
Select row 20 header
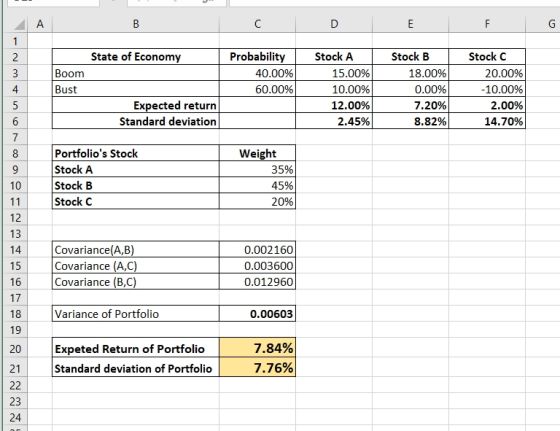(15, 348)
